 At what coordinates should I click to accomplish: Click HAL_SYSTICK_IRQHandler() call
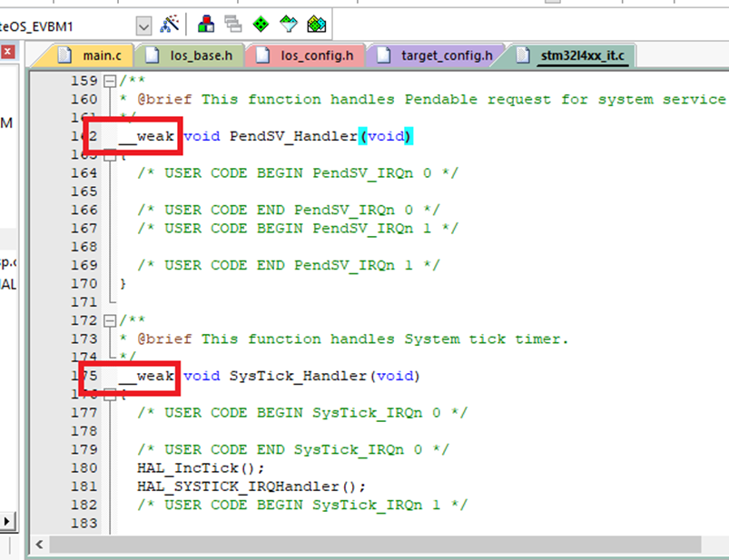pyautogui.click(x=251, y=486)
